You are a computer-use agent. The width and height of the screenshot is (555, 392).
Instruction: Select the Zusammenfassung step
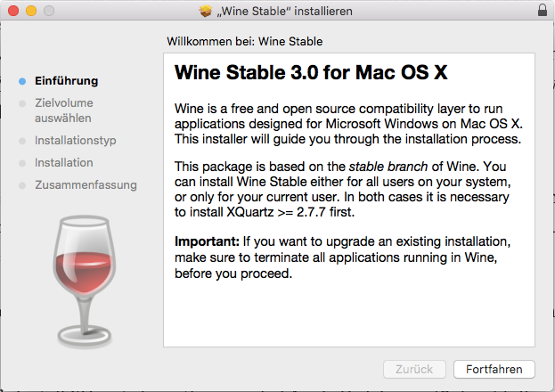86,184
